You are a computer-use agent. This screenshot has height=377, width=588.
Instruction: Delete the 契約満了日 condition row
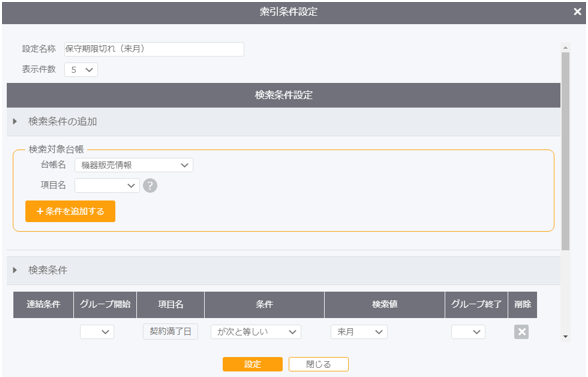[521, 332]
